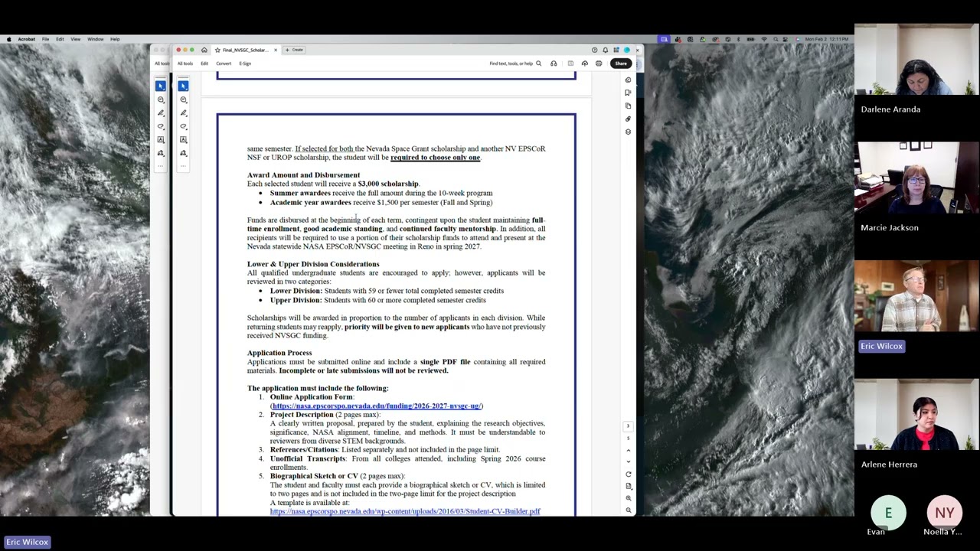This screenshot has width=980, height=551.
Task: Pick the highlighter pen tool in front Acrobat toolbar
Action: tap(183, 113)
